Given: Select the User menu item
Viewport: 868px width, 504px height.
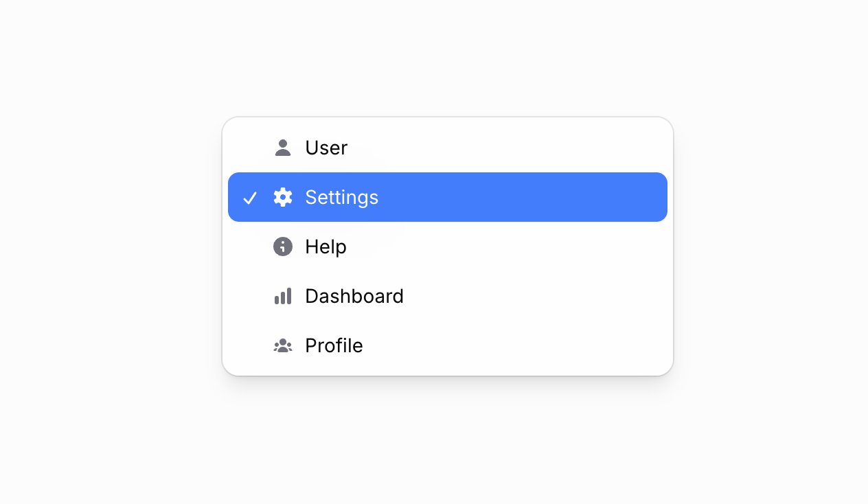Looking at the screenshot, I should click(x=448, y=148).
